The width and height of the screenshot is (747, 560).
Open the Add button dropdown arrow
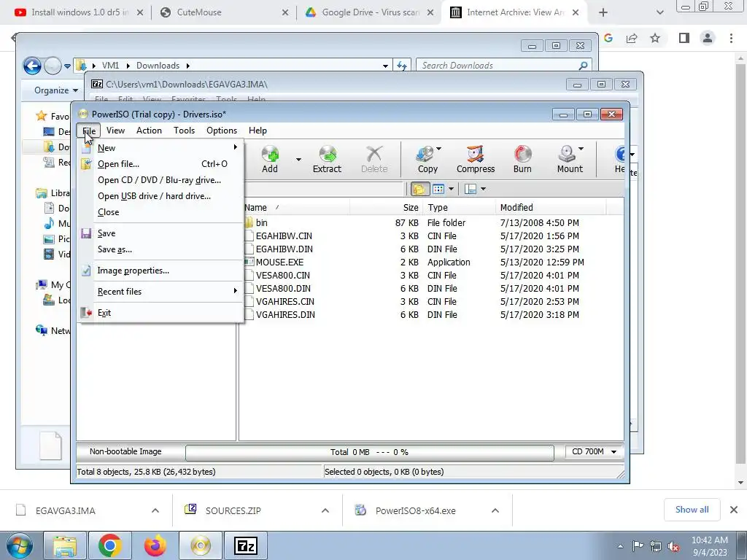(298, 160)
